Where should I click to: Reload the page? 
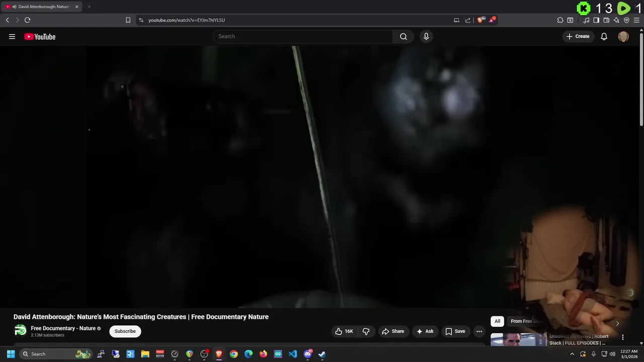coord(27,20)
